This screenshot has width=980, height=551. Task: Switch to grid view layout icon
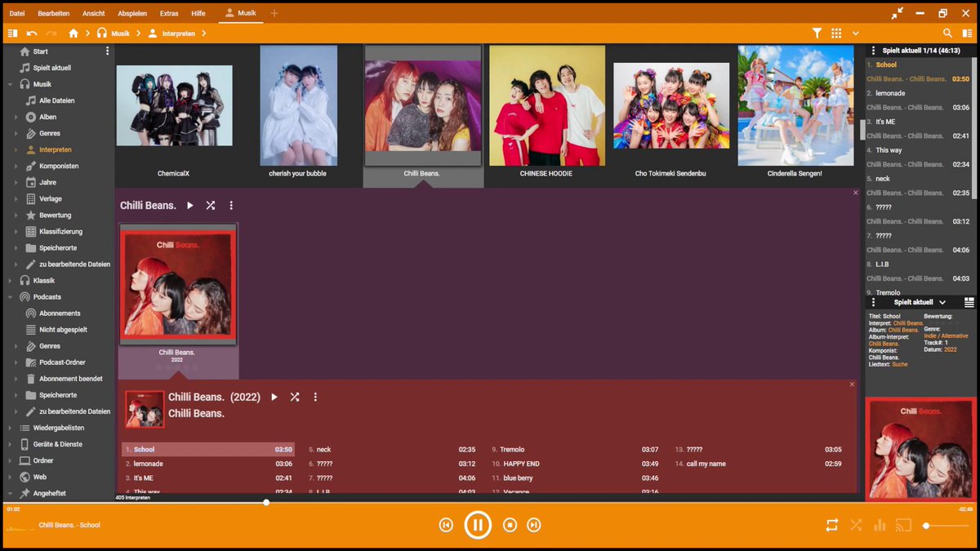836,33
